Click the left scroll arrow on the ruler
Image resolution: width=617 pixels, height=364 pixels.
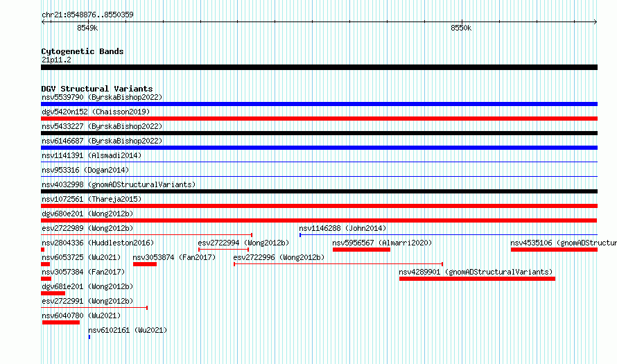coord(43,22)
